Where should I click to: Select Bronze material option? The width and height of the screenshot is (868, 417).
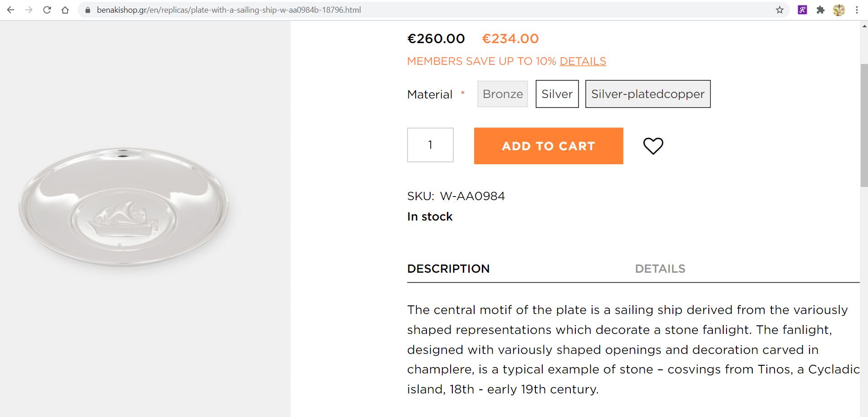click(502, 94)
